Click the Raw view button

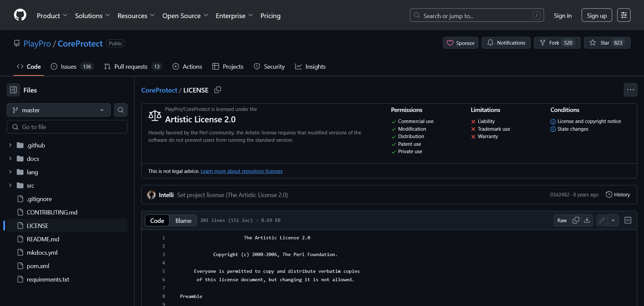pos(562,220)
